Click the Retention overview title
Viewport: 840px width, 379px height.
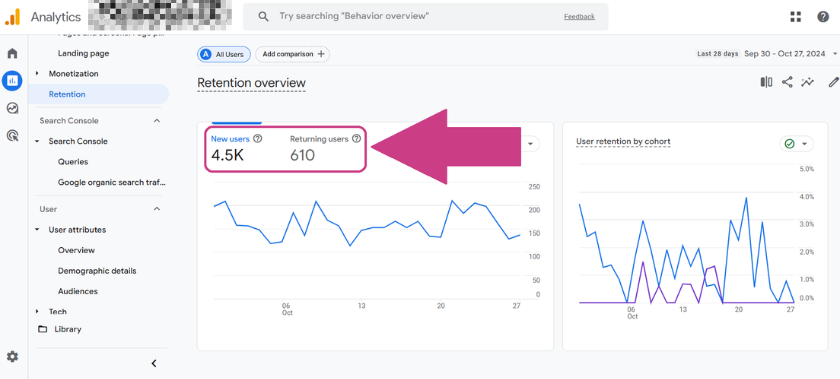pyautogui.click(x=251, y=83)
